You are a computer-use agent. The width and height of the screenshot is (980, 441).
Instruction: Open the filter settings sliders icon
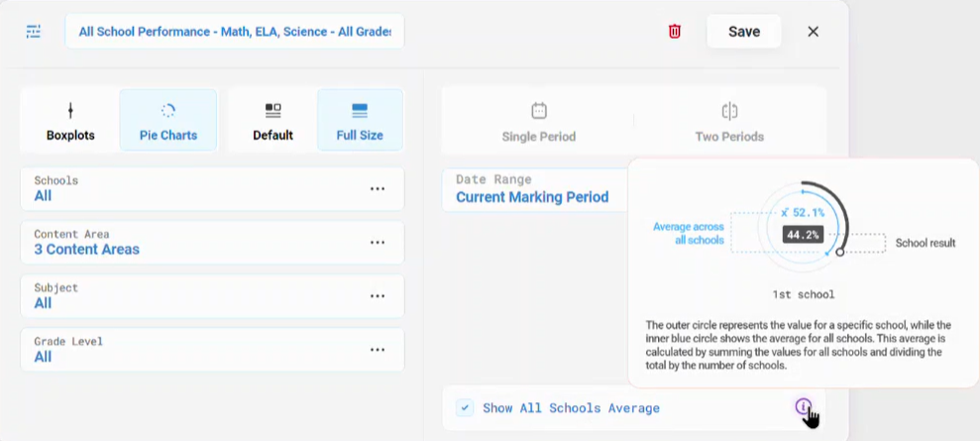click(x=34, y=32)
